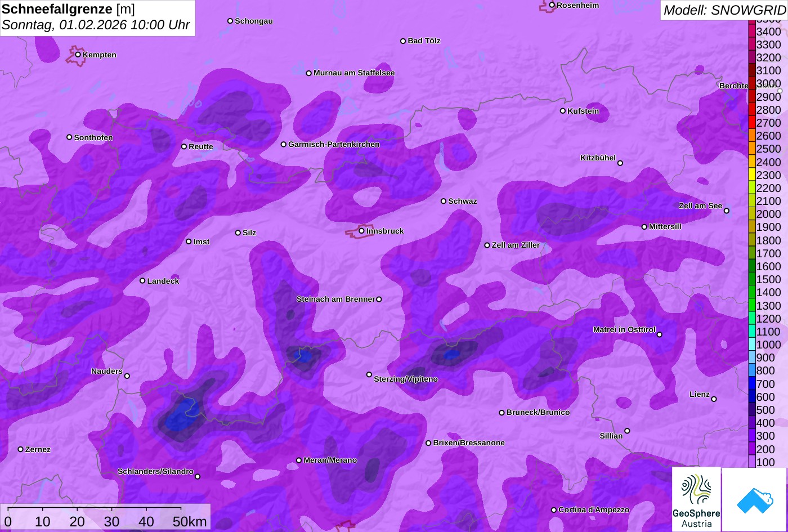Viewport: 788px width, 532px height.
Task: Click the Murnau am Staffelsee label
Action: pyautogui.click(x=354, y=73)
